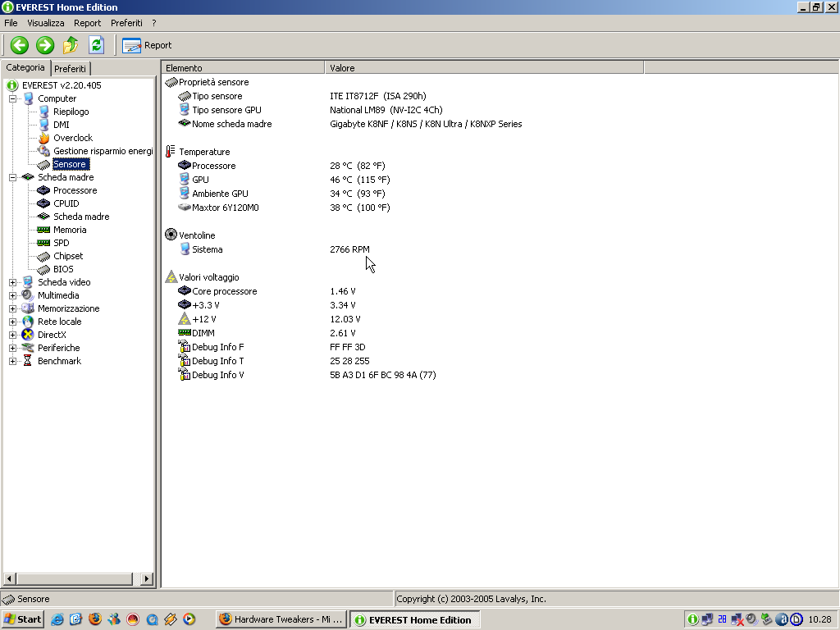Click the BIOS chip icon in tree
Viewport: 840px width, 630px height.
click(x=43, y=269)
